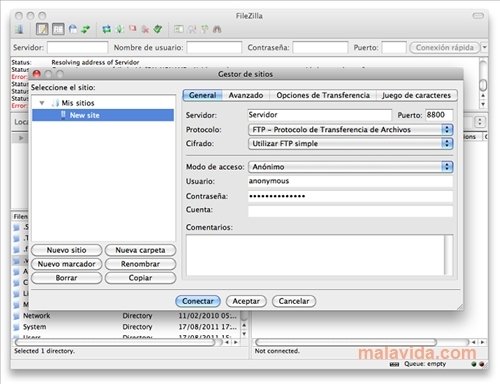This screenshot has width=500, height=384.
Task: Click the 'Selected 1 directory.' status text
Action: (x=44, y=351)
